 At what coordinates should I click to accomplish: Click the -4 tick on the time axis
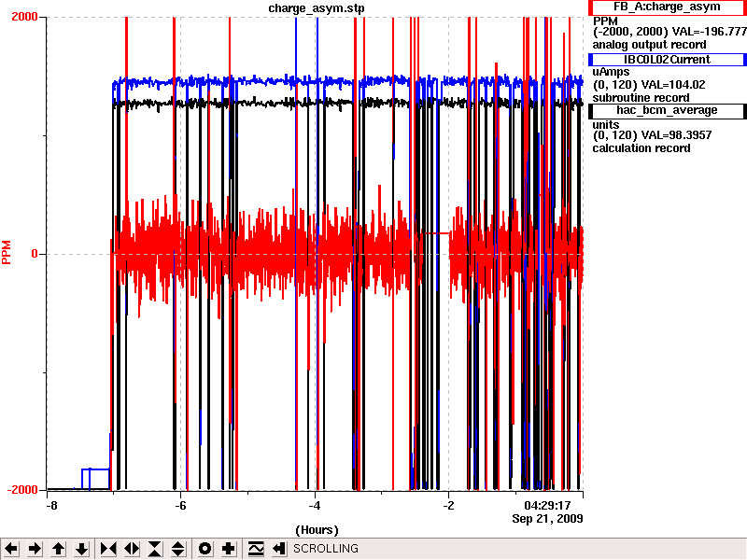tap(315, 505)
